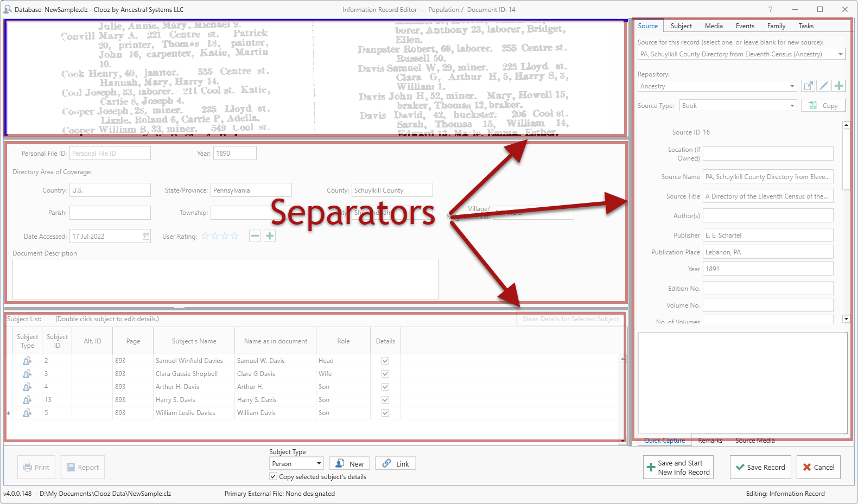Click source Year field showing 1891
The width and height of the screenshot is (858, 504).
(768, 269)
